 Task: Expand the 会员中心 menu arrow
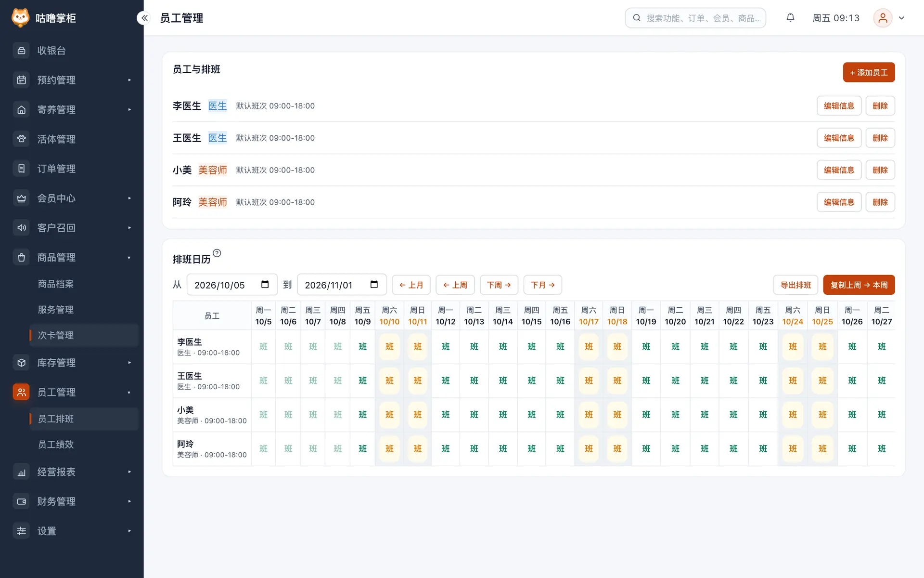click(x=129, y=198)
